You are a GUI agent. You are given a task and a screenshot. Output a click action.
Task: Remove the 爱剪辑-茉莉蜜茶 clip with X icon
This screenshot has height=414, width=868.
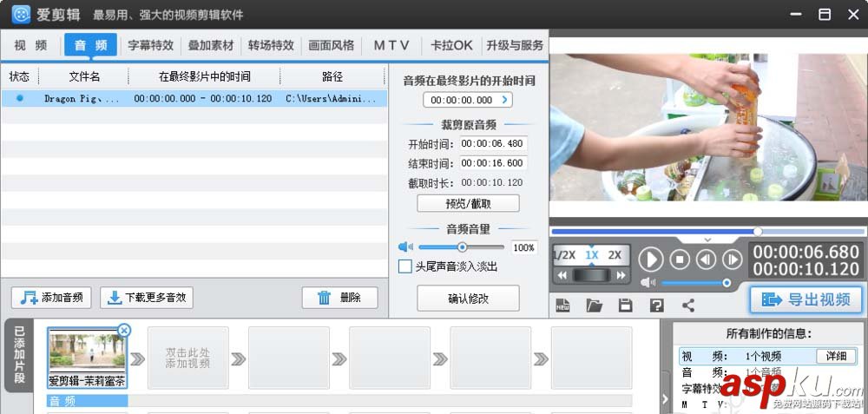point(124,331)
